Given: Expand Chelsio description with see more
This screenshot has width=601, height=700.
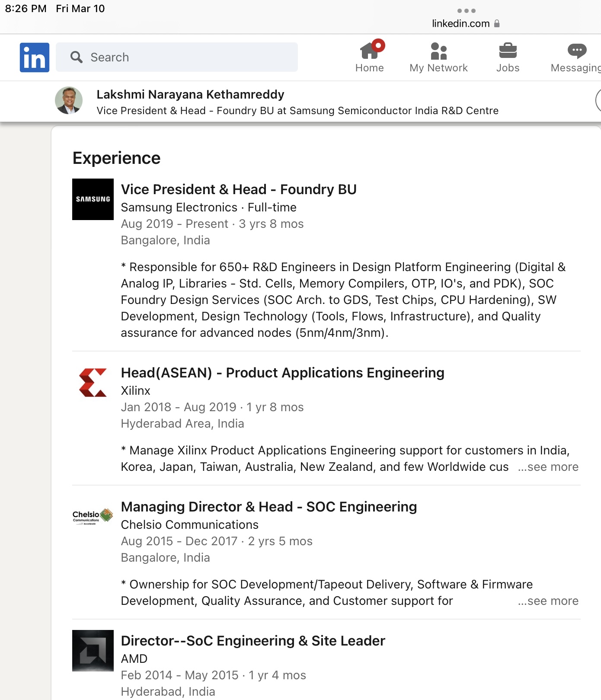Looking at the screenshot, I should click(x=548, y=601).
